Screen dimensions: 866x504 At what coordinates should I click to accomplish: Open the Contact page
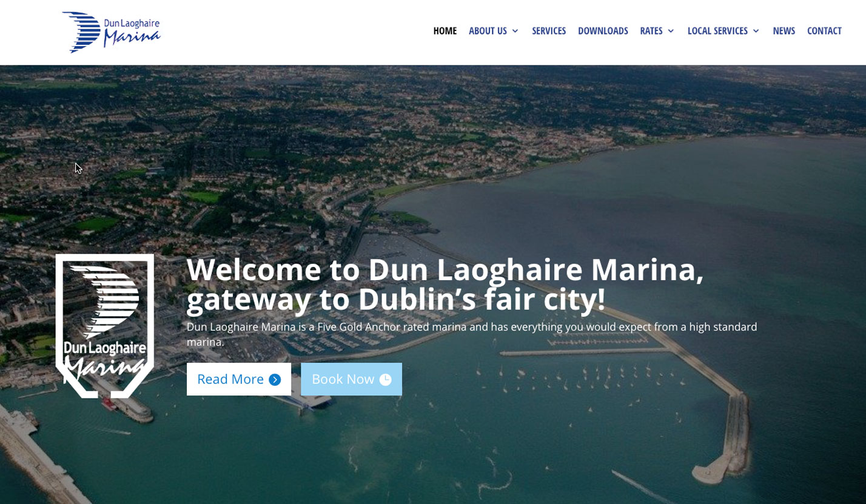click(x=824, y=31)
